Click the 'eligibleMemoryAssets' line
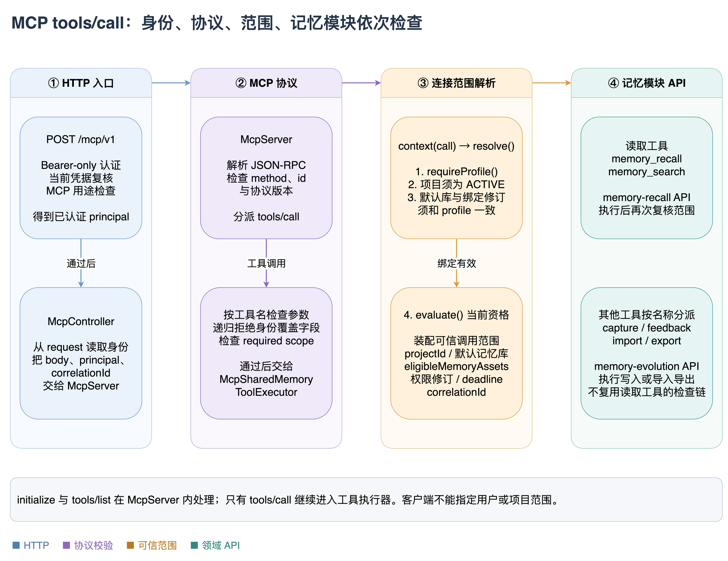 coord(456,367)
